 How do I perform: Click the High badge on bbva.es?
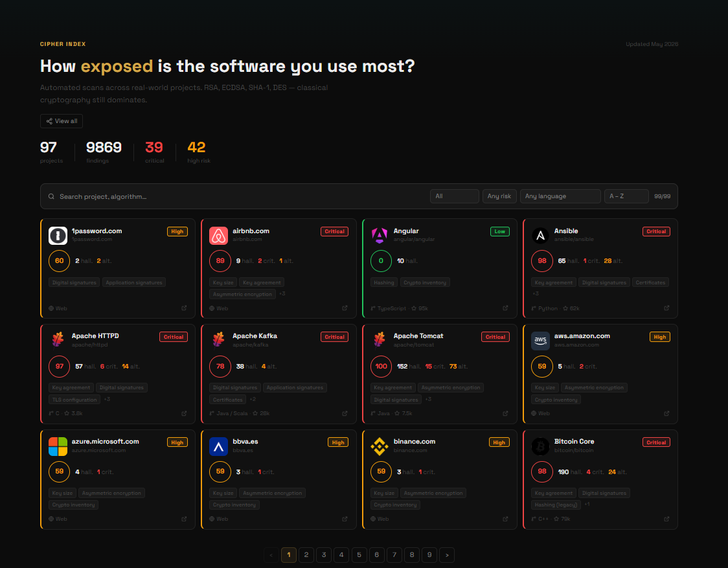[338, 442]
